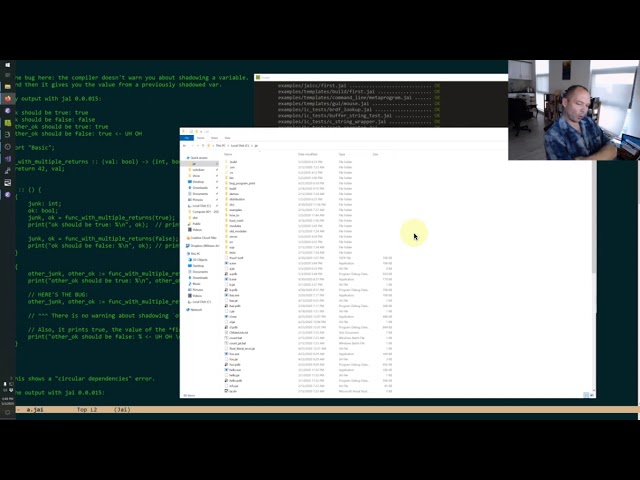Select the how_to folder
640x480 pixels.
coord(234,215)
